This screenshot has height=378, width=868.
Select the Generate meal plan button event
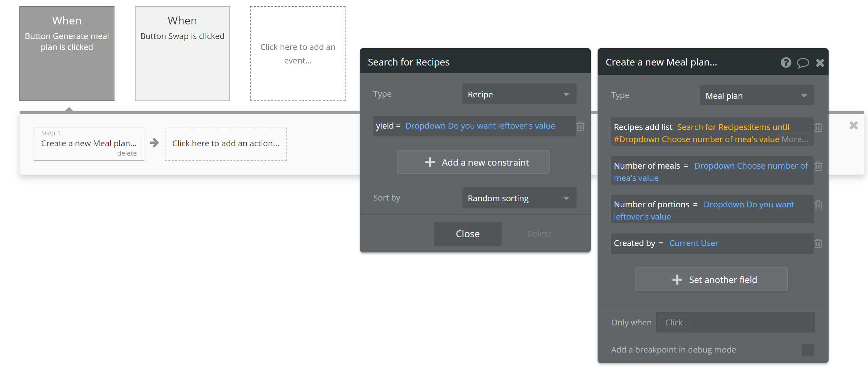tap(67, 54)
